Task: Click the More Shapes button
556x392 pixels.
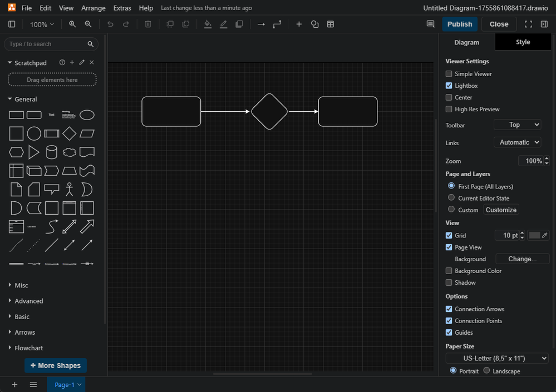Action: pos(56,365)
